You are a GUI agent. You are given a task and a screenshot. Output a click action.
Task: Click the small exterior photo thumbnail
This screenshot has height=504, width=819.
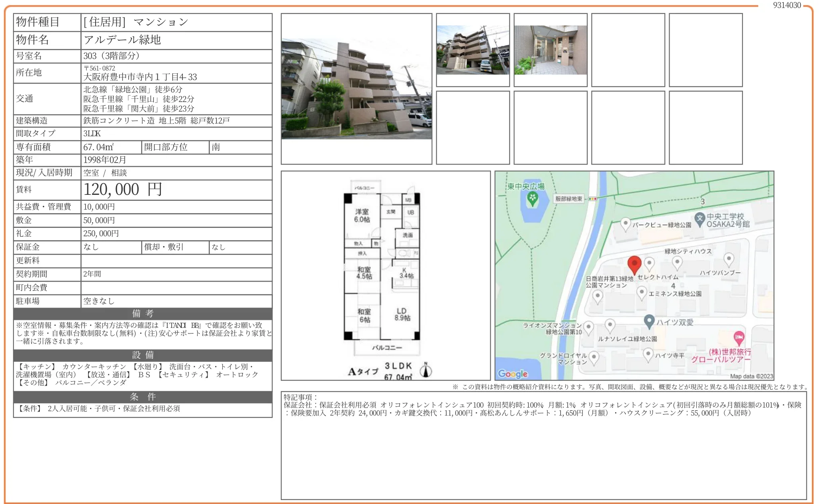click(x=472, y=50)
